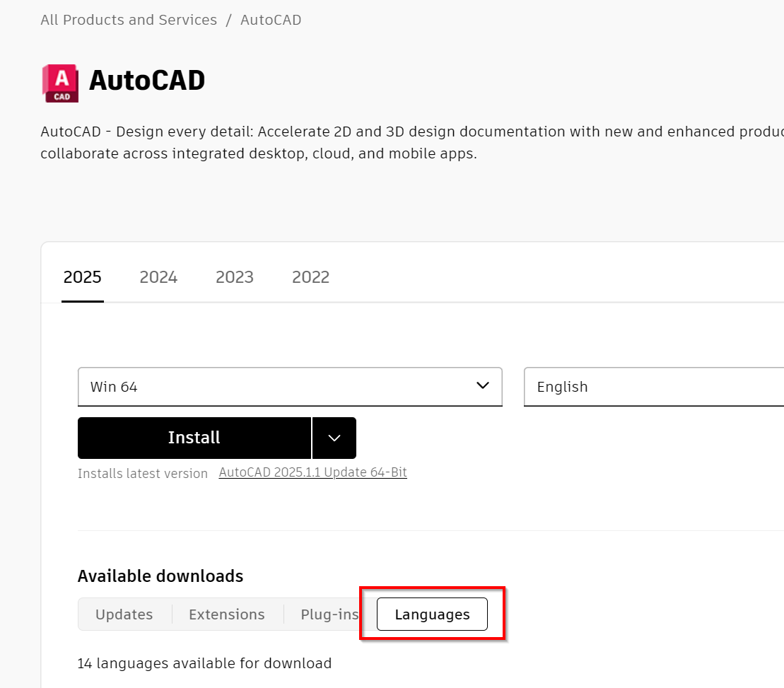Click the AutoCAD breadcrumb link
The width and height of the screenshot is (784, 688).
271,20
